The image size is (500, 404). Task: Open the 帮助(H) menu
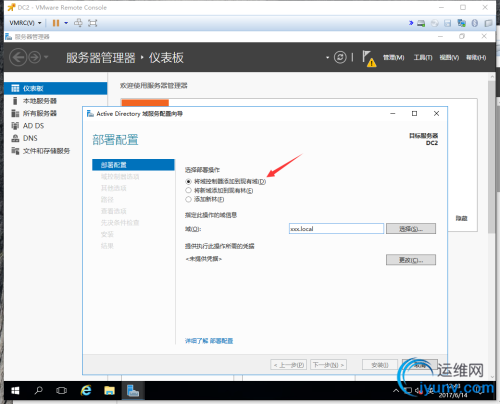pyautogui.click(x=476, y=58)
